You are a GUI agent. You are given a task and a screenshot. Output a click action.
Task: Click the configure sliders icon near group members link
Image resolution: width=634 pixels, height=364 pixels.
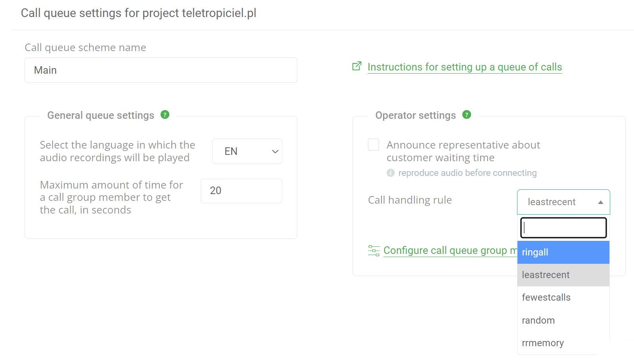click(373, 250)
